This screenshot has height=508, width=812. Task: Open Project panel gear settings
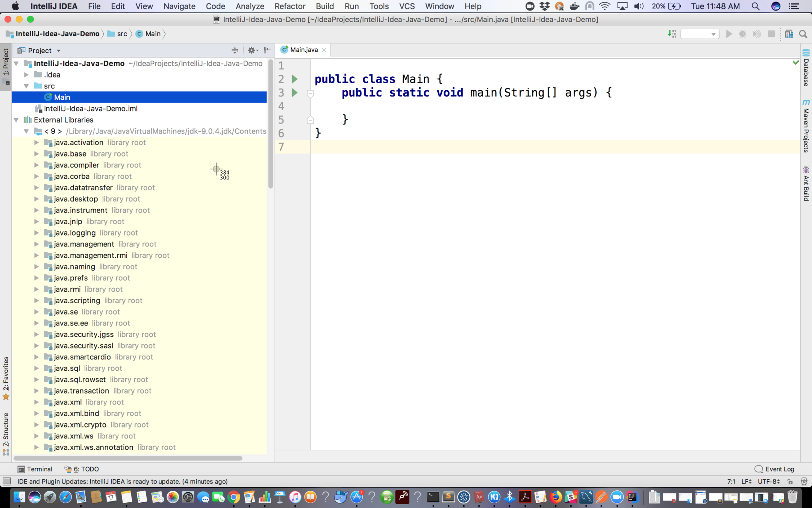coord(253,50)
